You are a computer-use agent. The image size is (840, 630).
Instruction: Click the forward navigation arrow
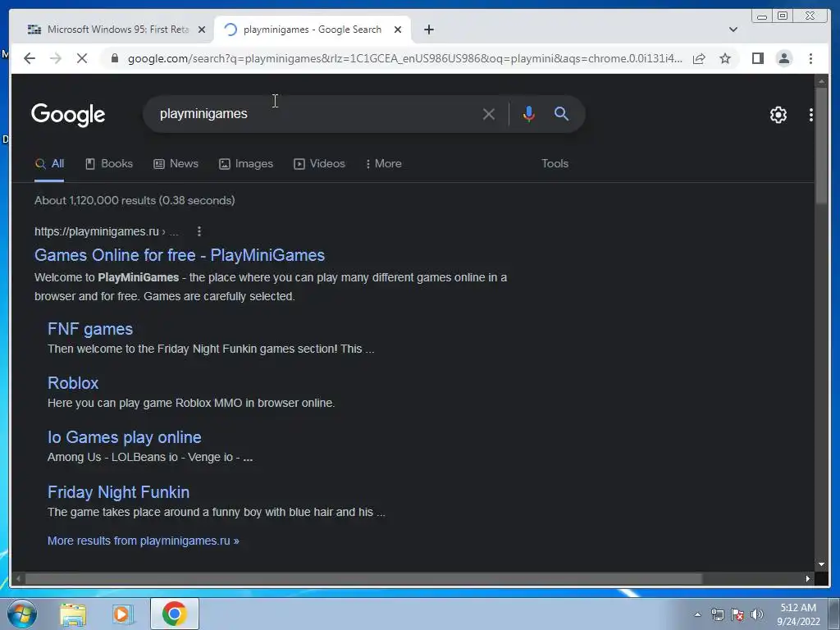coord(56,58)
